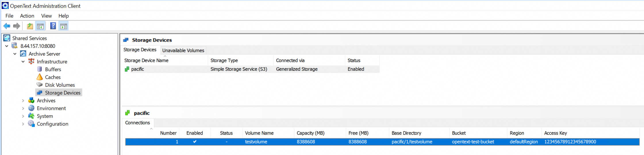Image resolution: width=644 pixels, height=155 pixels.
Task: Click the Archive Server node icon
Action: [23, 54]
